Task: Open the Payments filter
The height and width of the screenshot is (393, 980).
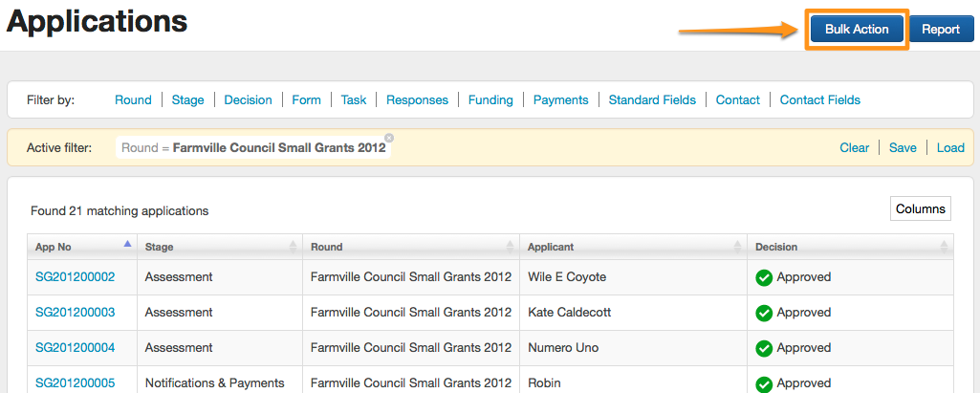Action: 560,99
